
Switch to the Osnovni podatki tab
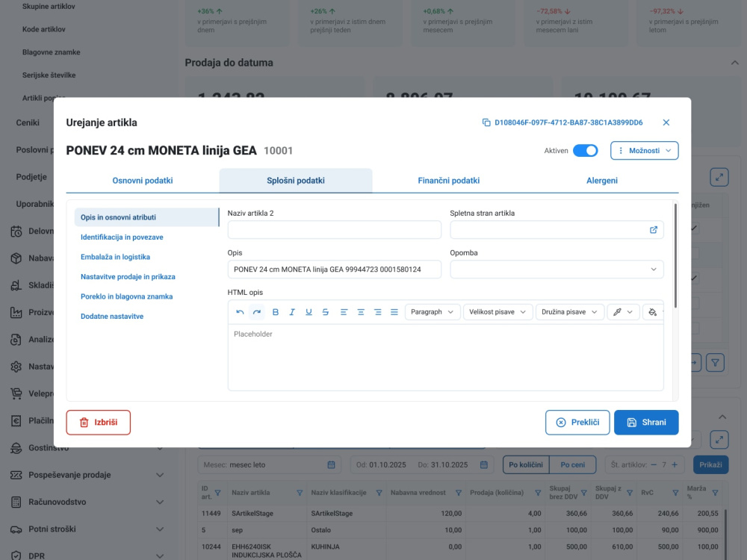pyautogui.click(x=143, y=181)
